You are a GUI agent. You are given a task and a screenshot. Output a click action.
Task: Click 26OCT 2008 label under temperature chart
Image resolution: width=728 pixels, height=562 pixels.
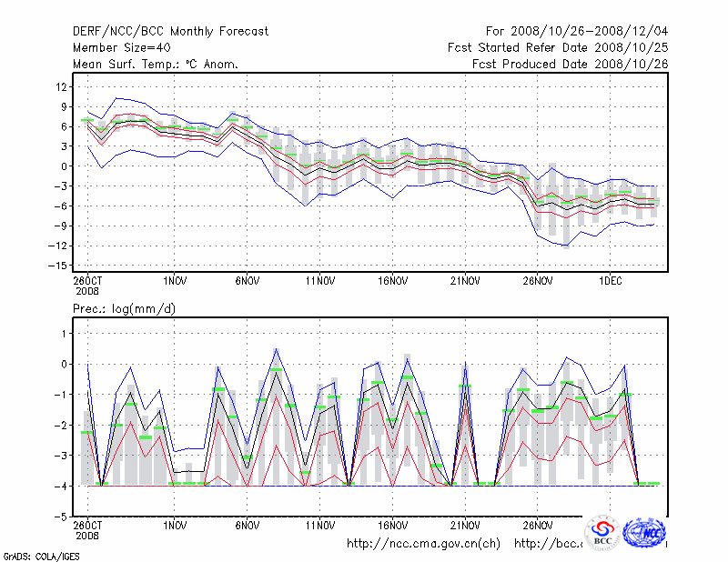coord(87,286)
